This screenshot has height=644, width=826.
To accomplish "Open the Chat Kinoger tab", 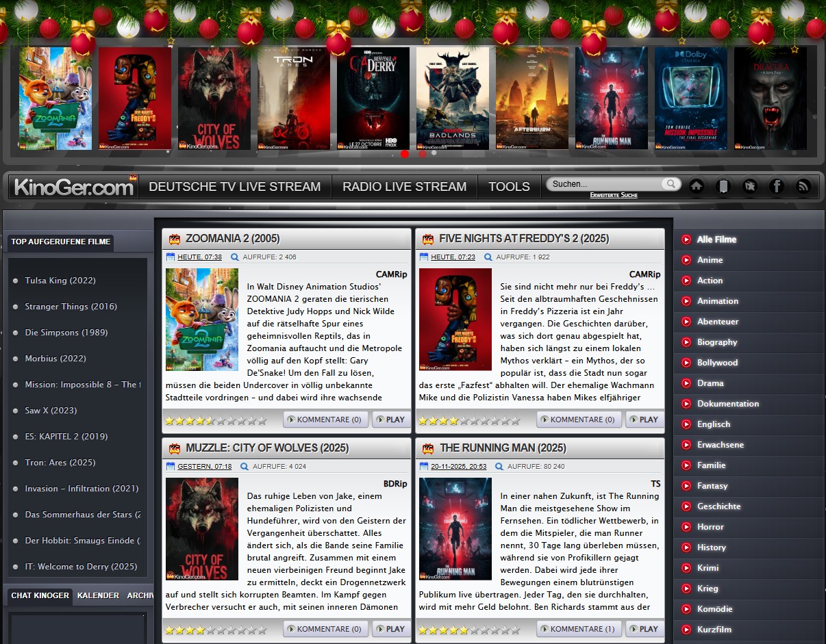I will point(40,595).
